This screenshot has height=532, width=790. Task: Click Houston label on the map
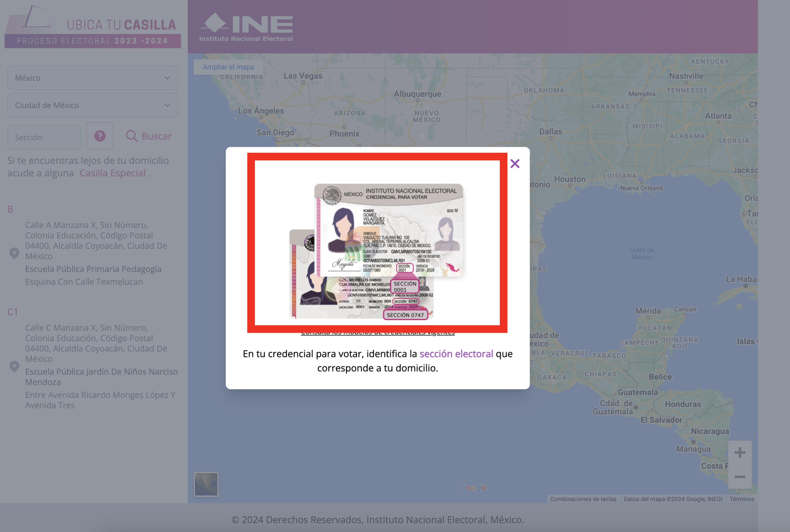point(569,179)
